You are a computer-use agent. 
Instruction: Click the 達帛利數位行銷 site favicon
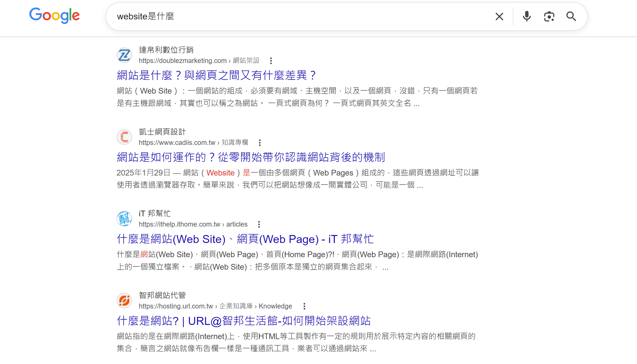[124, 55]
